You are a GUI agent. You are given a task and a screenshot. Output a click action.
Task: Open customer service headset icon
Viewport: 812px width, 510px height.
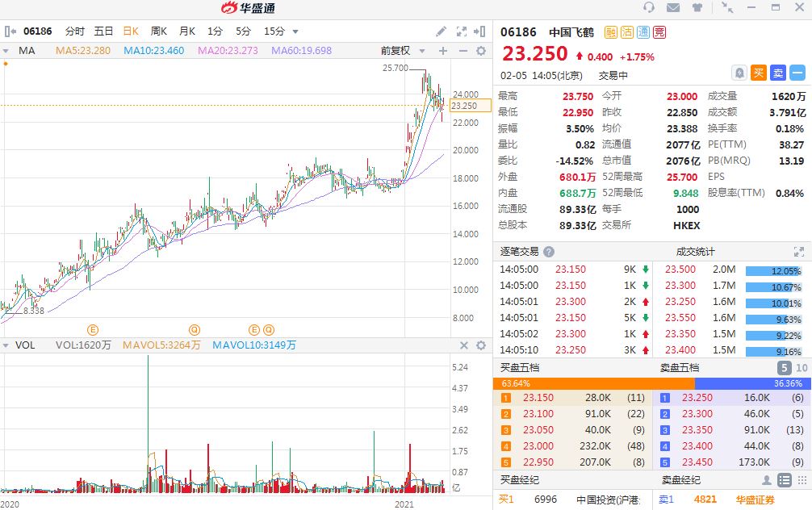pos(649,7)
